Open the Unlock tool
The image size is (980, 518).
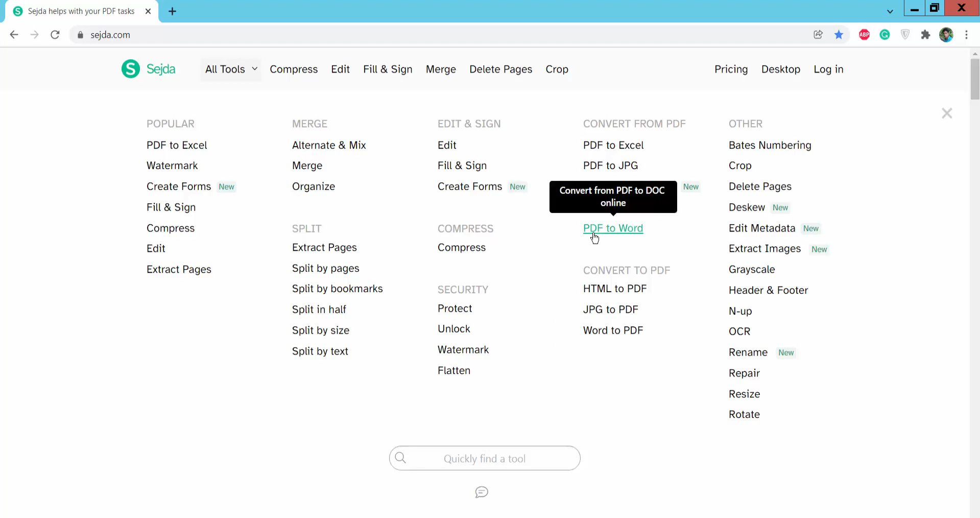click(x=453, y=329)
